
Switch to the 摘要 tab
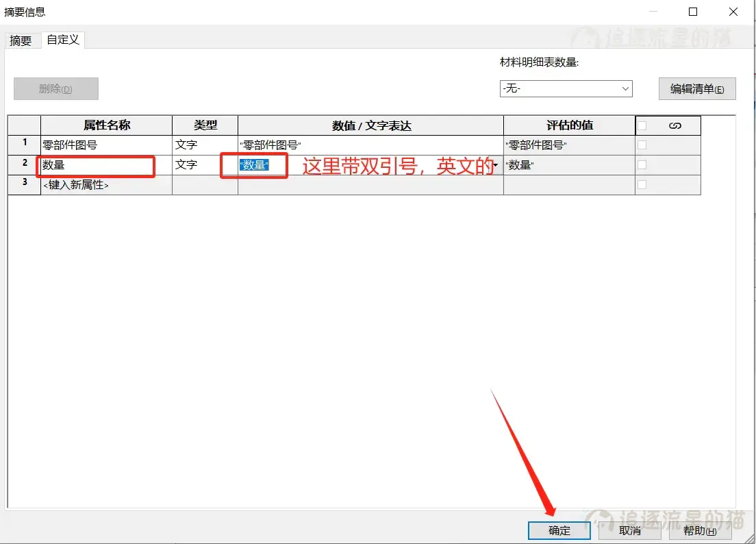[x=21, y=40]
